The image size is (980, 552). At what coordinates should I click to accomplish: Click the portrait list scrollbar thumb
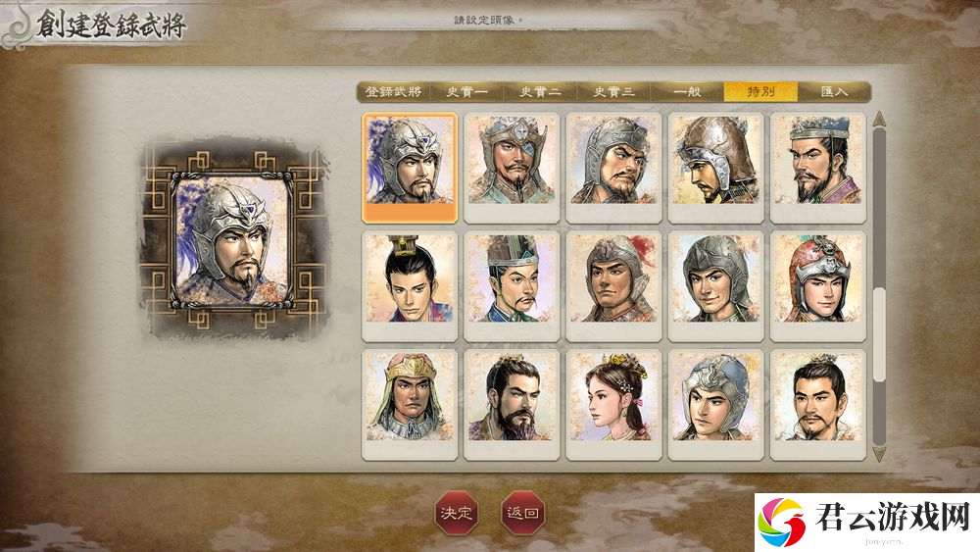point(879,335)
